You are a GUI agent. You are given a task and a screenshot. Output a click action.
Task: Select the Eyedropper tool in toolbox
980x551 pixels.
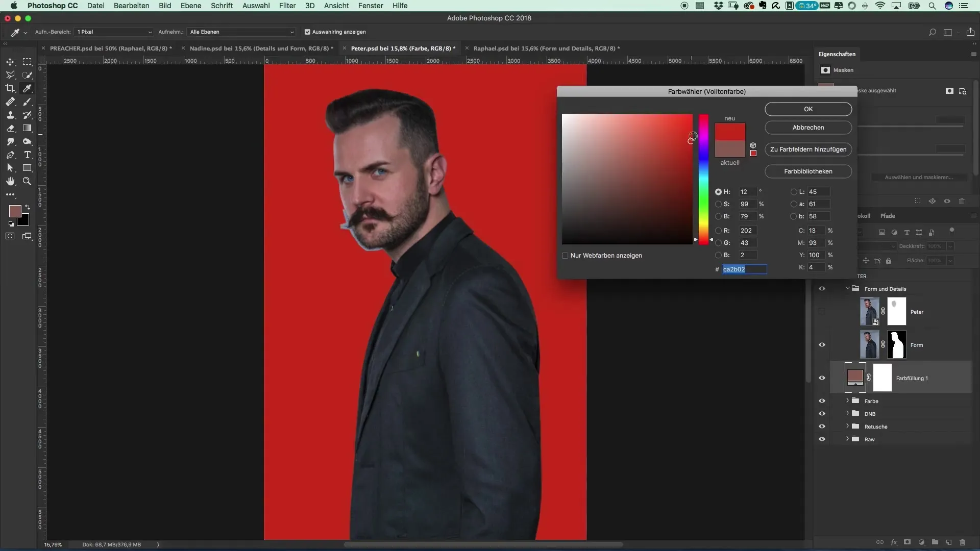pyautogui.click(x=27, y=88)
